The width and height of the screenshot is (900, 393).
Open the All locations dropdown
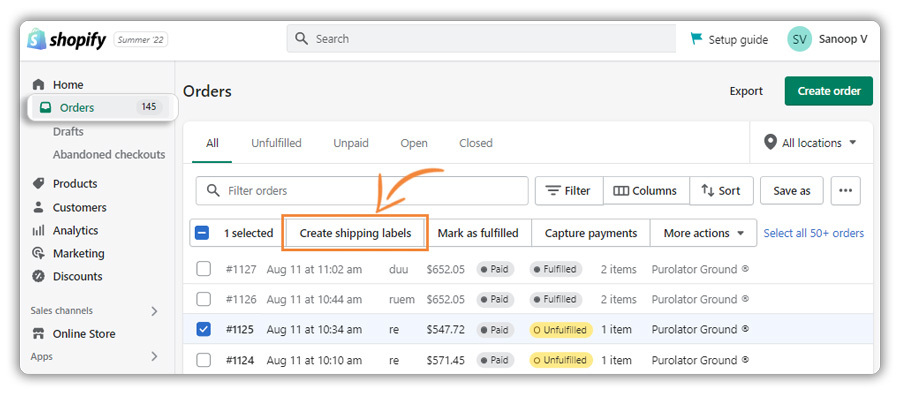[x=811, y=142]
